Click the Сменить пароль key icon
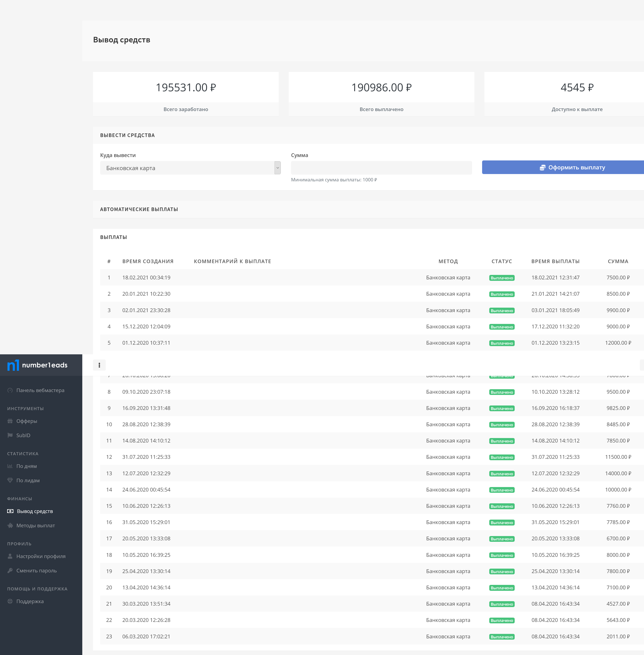This screenshot has width=644, height=655. tap(10, 570)
